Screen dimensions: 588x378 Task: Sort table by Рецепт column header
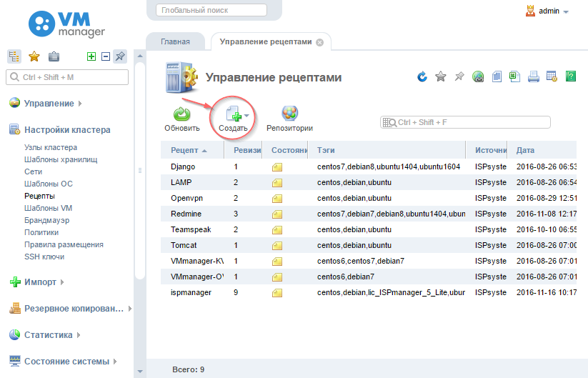pos(192,150)
